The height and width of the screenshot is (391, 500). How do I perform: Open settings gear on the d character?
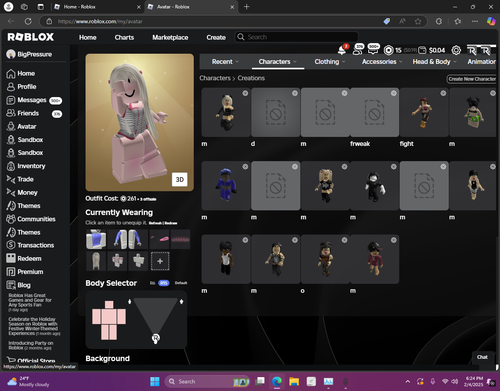(x=295, y=93)
